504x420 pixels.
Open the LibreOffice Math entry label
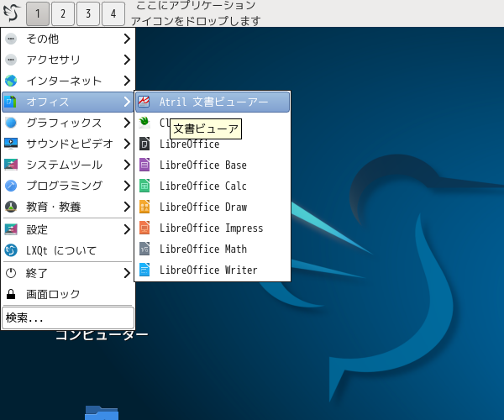[203, 249]
